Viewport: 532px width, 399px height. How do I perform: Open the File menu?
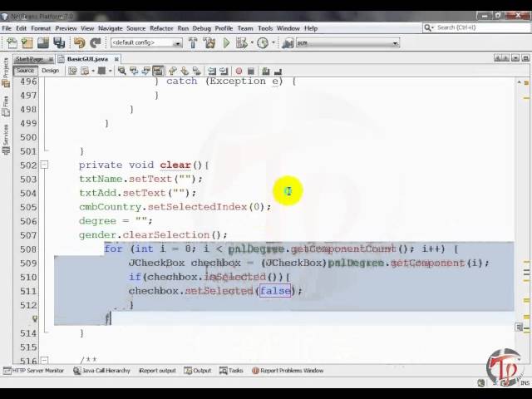(7, 28)
